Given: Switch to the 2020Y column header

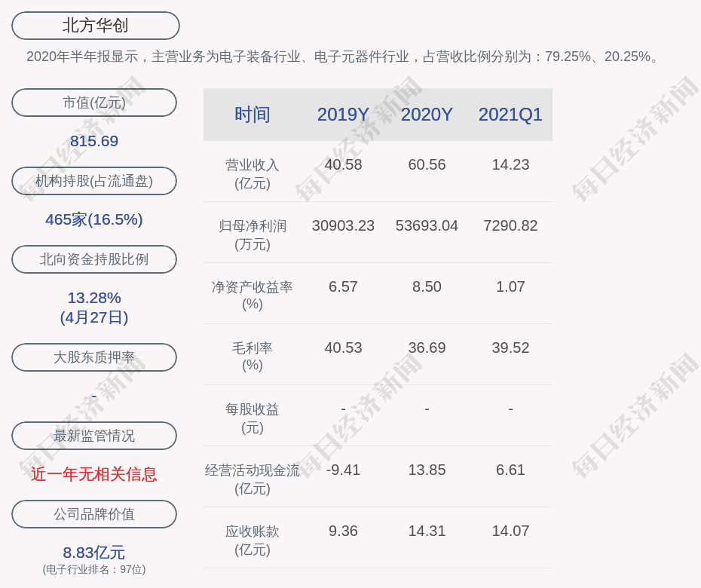Looking at the screenshot, I should tap(427, 115).
